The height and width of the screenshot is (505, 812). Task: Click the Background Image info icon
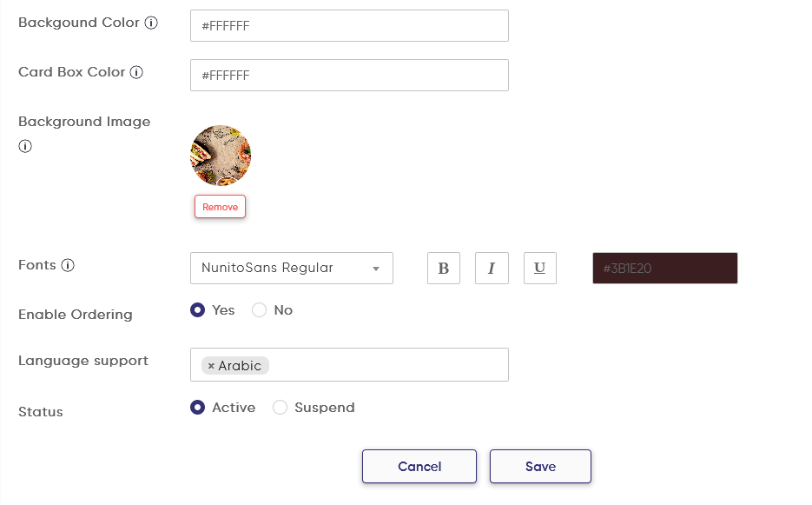tap(24, 146)
